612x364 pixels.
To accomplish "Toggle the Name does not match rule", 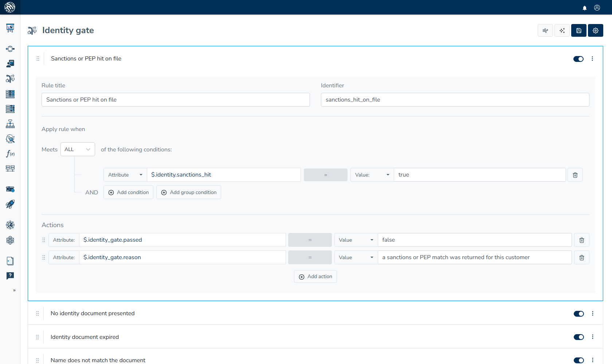I will point(579,360).
